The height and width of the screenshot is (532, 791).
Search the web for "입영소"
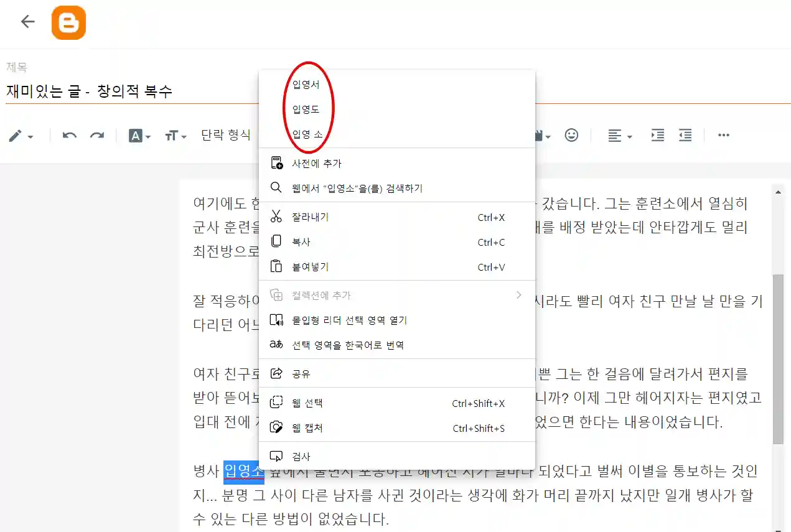coord(397,188)
